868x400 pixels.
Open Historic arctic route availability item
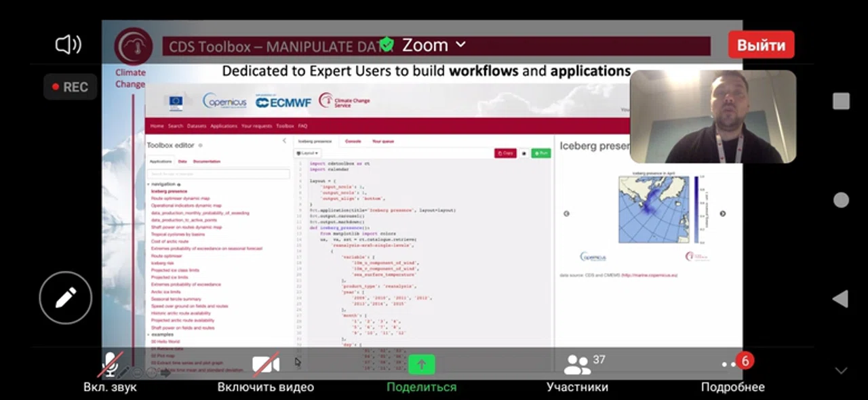(x=180, y=313)
